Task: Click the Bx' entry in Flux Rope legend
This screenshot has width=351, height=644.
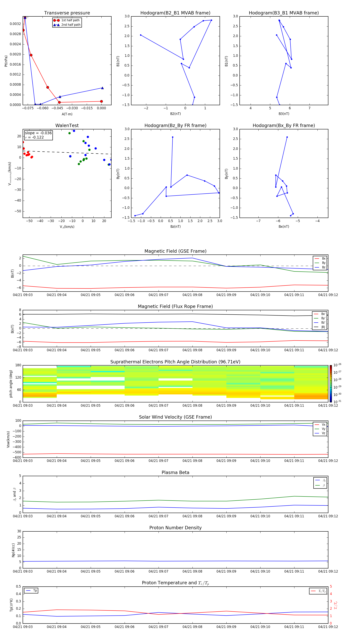Action: (320, 314)
